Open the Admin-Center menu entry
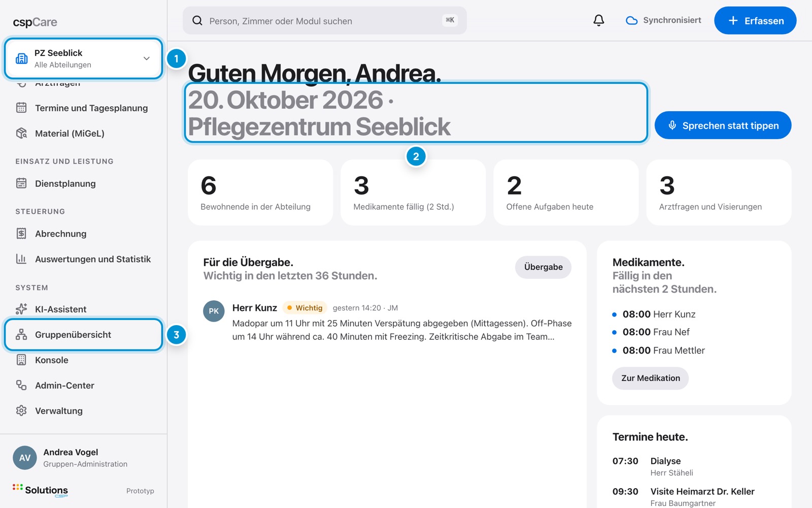812x508 pixels. 84,385
